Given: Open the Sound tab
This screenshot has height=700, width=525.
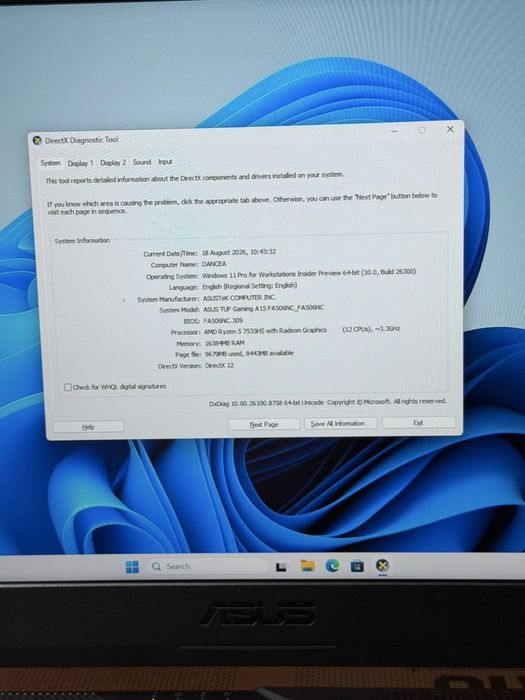Looking at the screenshot, I should 142,162.
